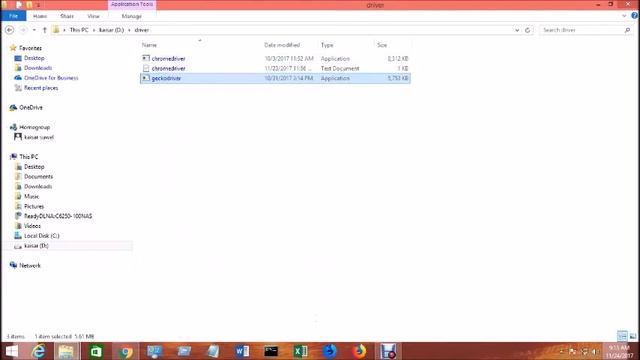640x360 pixels.
Task: Switch to the Home ribbon tab
Action: click(x=40, y=16)
